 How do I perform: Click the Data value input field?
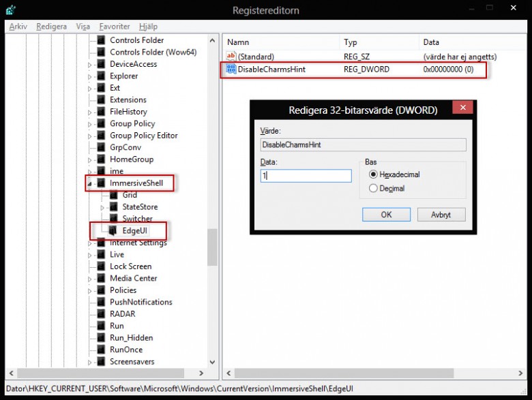coord(306,176)
